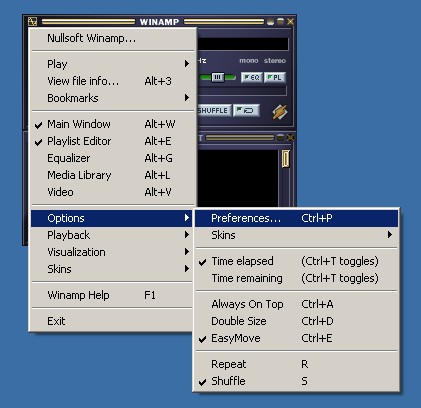The image size is (421, 408).
Task: Click the song seek bar
Action: 242,91
